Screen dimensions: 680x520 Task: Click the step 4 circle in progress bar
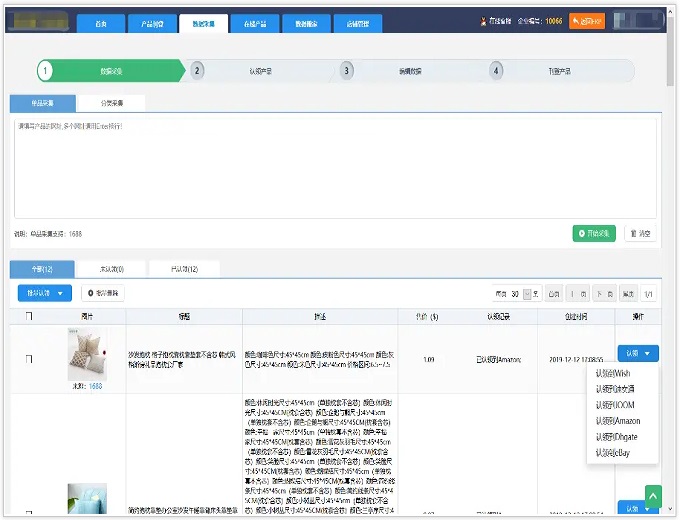point(496,71)
